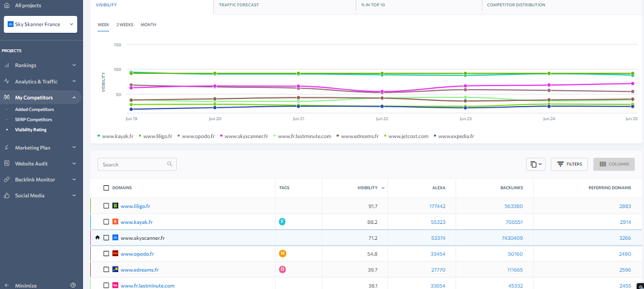The height and width of the screenshot is (289, 644).
Task: Toggle the select-all DOMAINS checkbox
Action: pyautogui.click(x=106, y=188)
